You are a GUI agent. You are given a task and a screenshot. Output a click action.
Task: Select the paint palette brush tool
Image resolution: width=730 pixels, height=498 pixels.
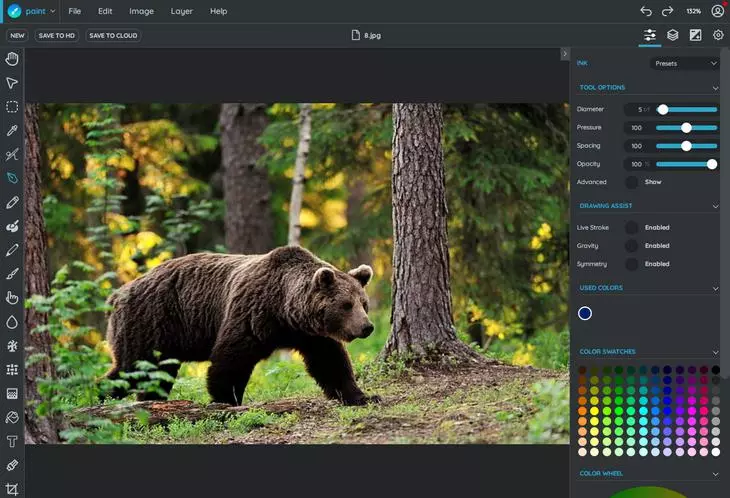[x=12, y=226]
